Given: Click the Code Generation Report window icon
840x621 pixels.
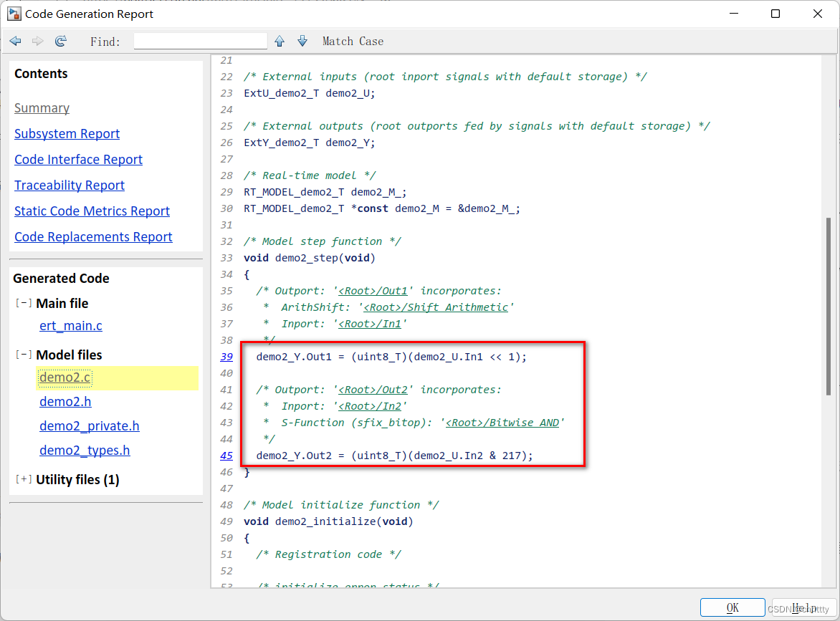Looking at the screenshot, I should coord(14,14).
